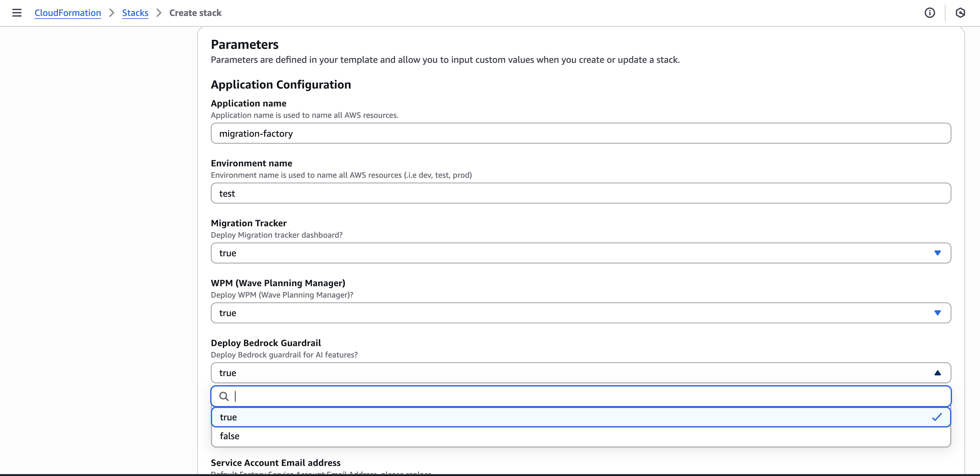This screenshot has height=476, width=980.
Task: Click the info help icon
Action: coord(930,13)
